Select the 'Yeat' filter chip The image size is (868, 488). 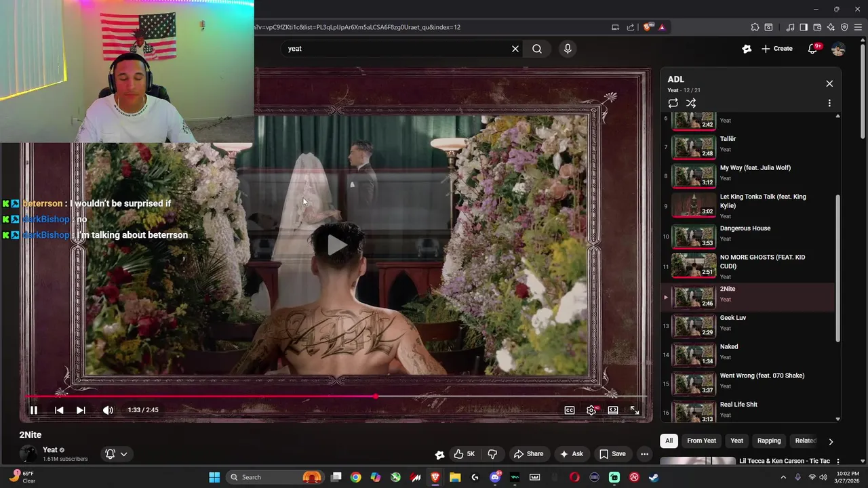point(736,441)
